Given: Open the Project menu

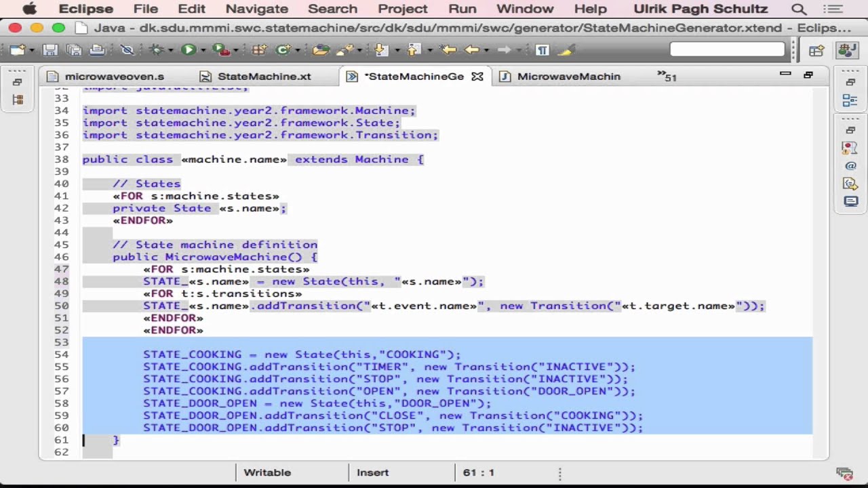Looking at the screenshot, I should (x=403, y=9).
